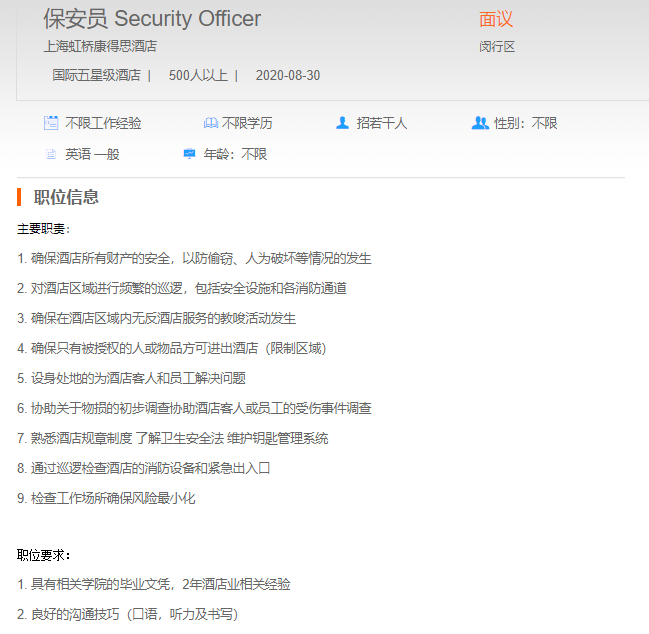Click the 500人以上 company size tag
Screen dimensions: 649x634
198,75
